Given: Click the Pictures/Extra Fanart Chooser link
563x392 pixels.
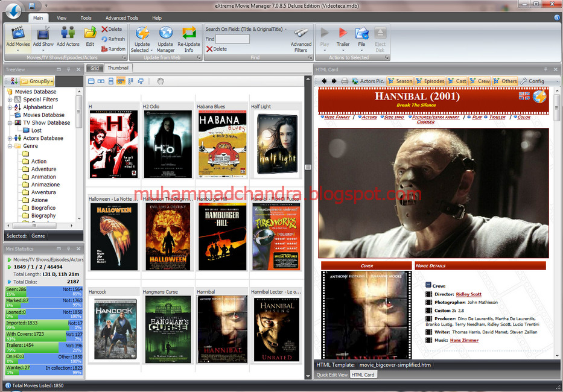Looking at the screenshot, I should [x=435, y=119].
